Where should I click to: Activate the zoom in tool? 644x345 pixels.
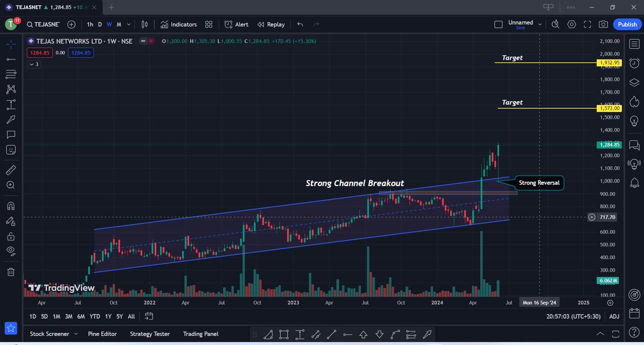pos(11,185)
